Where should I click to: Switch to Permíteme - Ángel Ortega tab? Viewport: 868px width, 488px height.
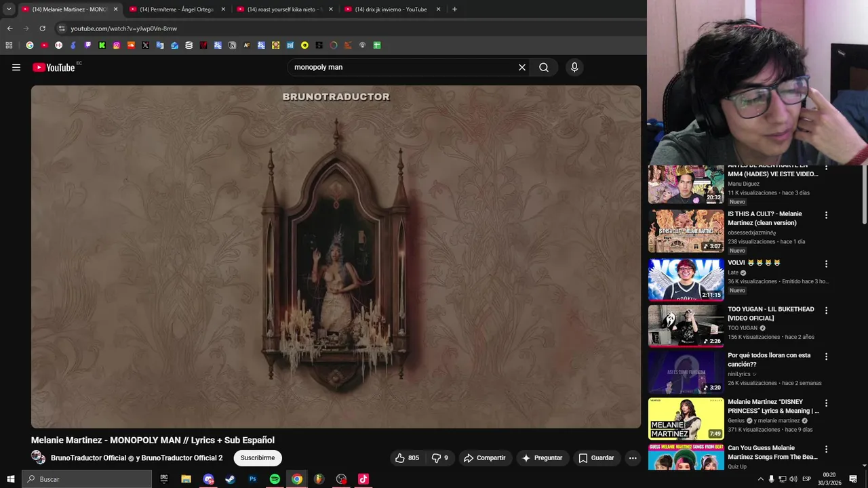point(176,9)
